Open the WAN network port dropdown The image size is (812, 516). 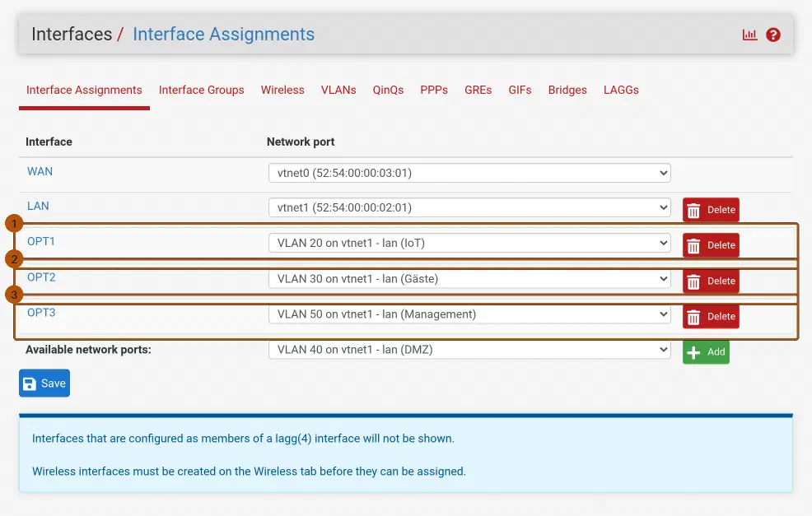tap(469, 173)
